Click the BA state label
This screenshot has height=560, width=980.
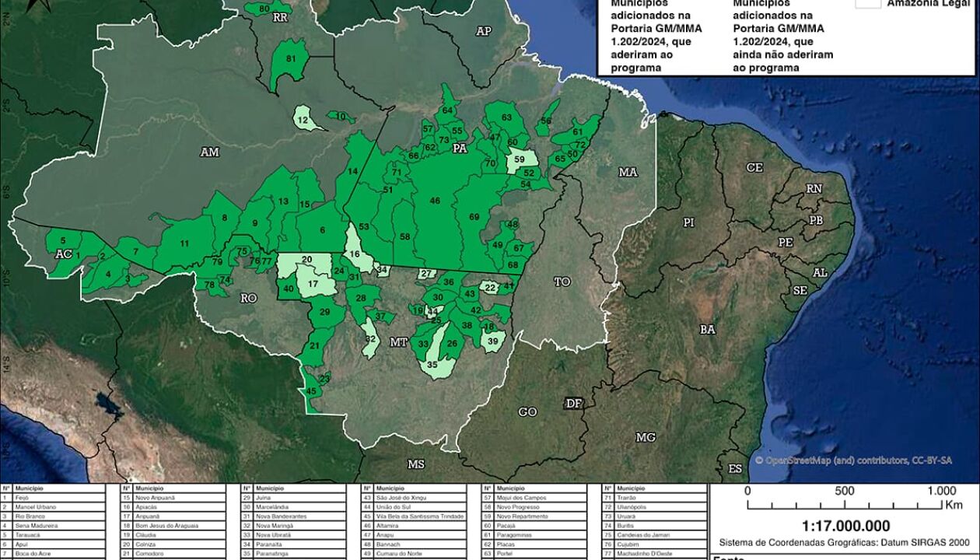point(707,330)
